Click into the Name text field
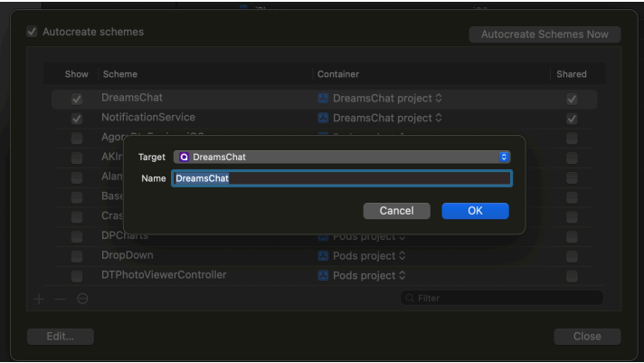Viewport: 644px width, 363px height. tap(362, 178)
